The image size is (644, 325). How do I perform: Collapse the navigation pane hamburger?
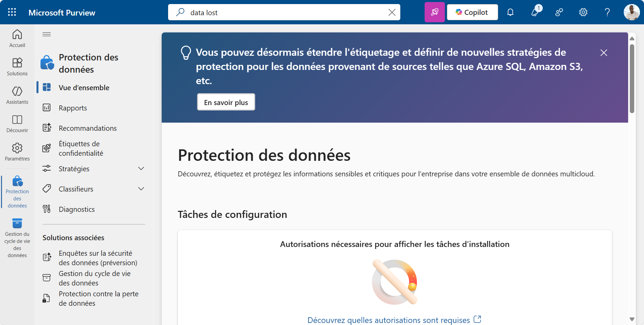[x=47, y=34]
